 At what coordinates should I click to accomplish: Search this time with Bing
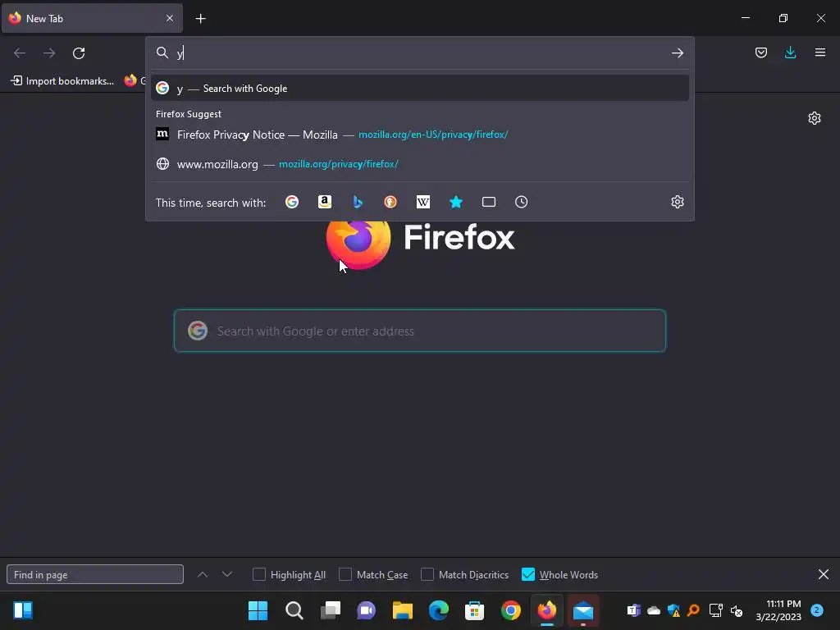pyautogui.click(x=358, y=202)
